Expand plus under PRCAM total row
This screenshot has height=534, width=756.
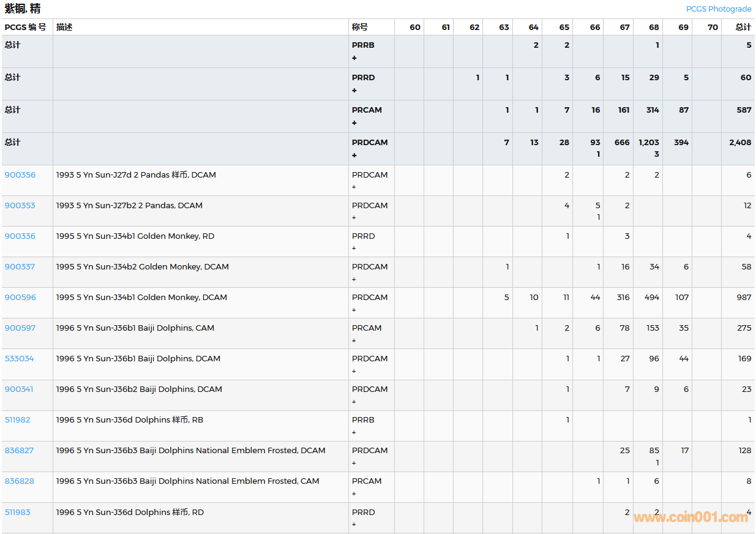point(354,122)
